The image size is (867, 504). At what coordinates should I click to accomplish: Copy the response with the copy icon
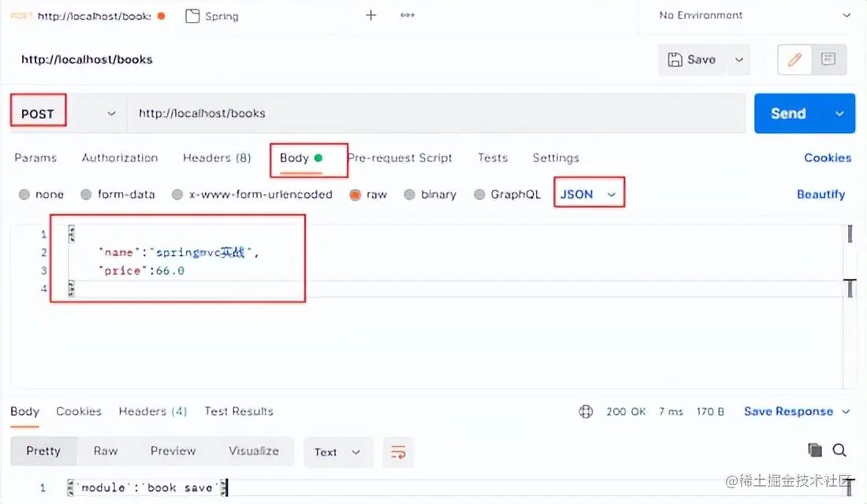(x=814, y=450)
